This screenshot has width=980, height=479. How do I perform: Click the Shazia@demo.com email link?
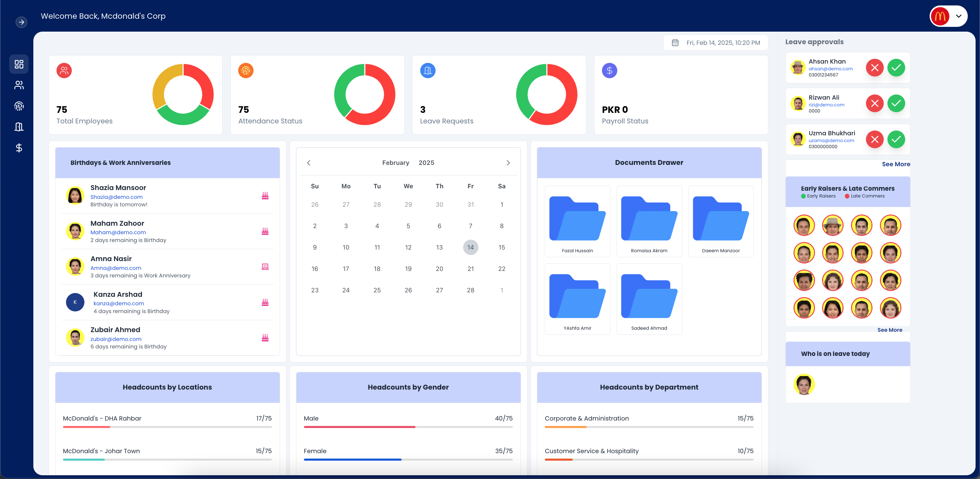coord(116,197)
